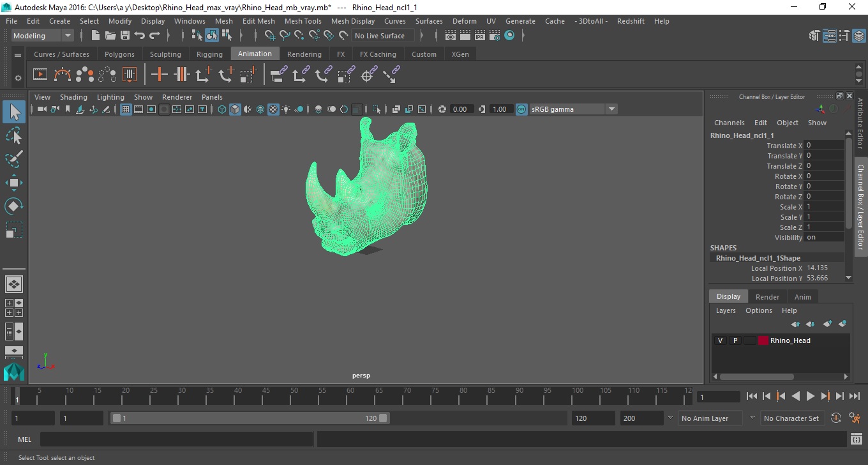Viewport: 868px width, 465px height.
Task: Open animation preferences running-man icon
Action: [855, 418]
